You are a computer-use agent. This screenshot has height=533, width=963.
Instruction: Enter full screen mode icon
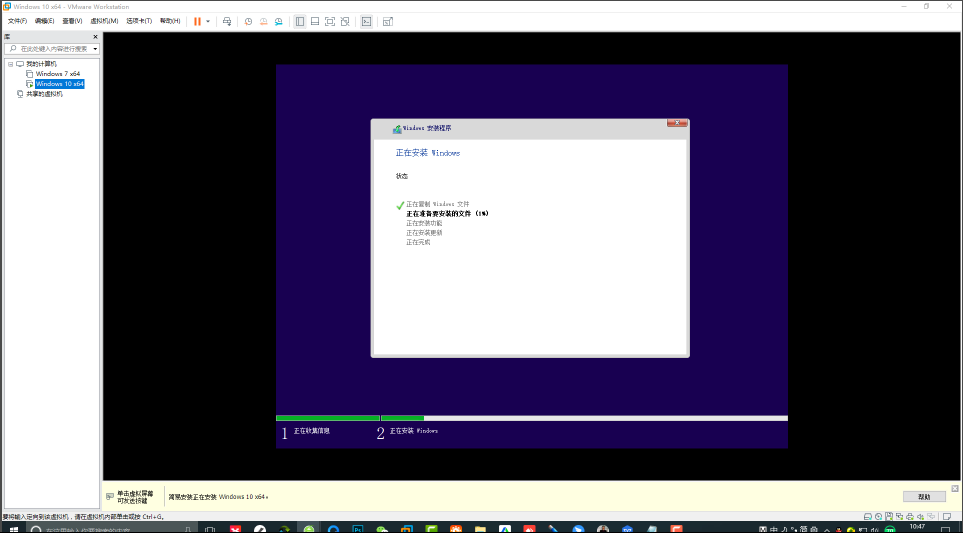(330, 21)
